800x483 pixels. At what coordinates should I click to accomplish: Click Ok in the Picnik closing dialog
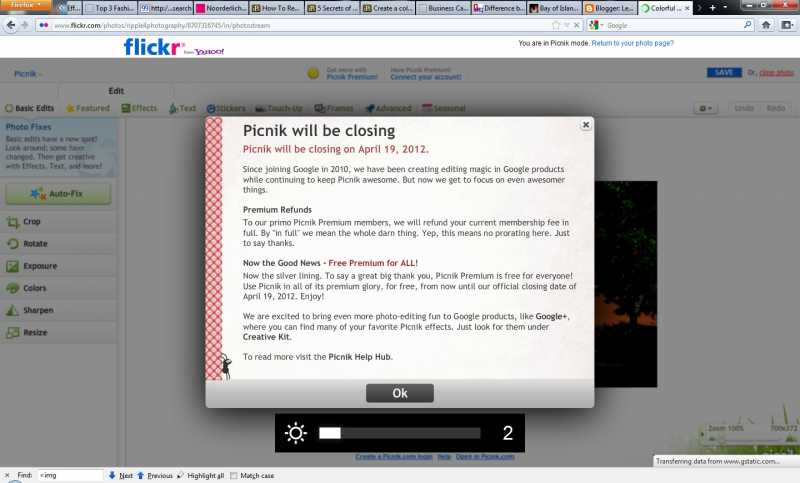[x=399, y=393]
